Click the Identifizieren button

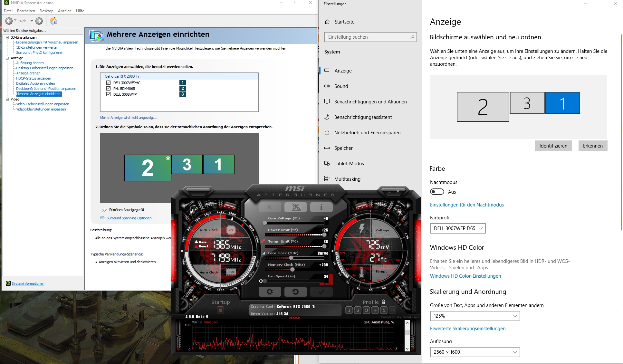point(553,146)
